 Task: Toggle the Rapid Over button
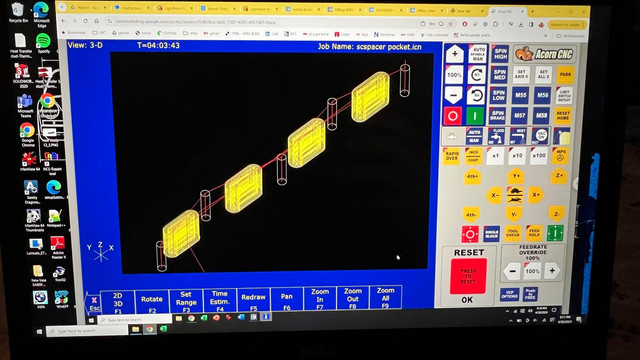coord(451,156)
